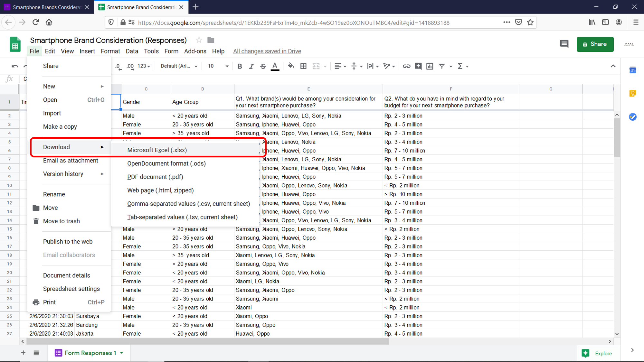Open the font size 10 dropdown
The image size is (644, 362).
218,66
